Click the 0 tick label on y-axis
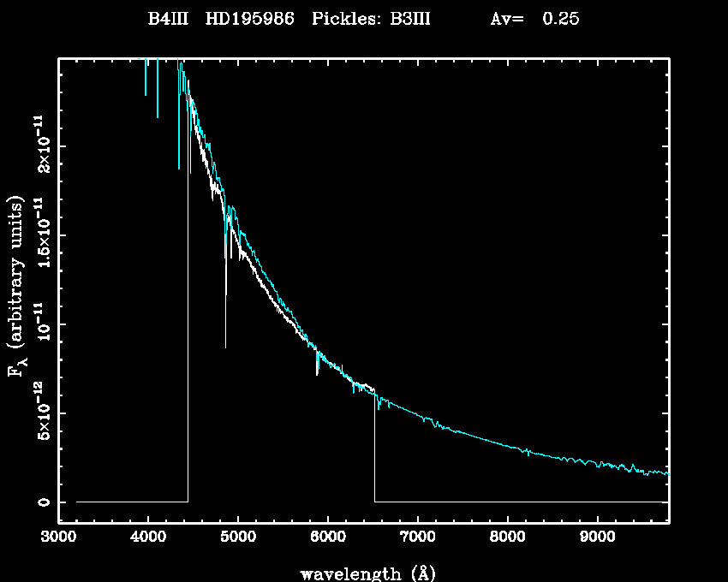This screenshot has width=728, height=582. (41, 502)
